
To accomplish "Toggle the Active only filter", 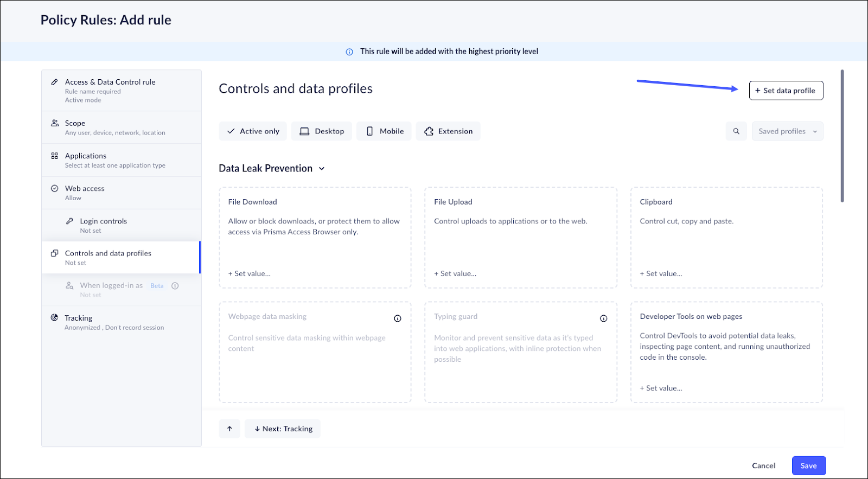I will (253, 131).
